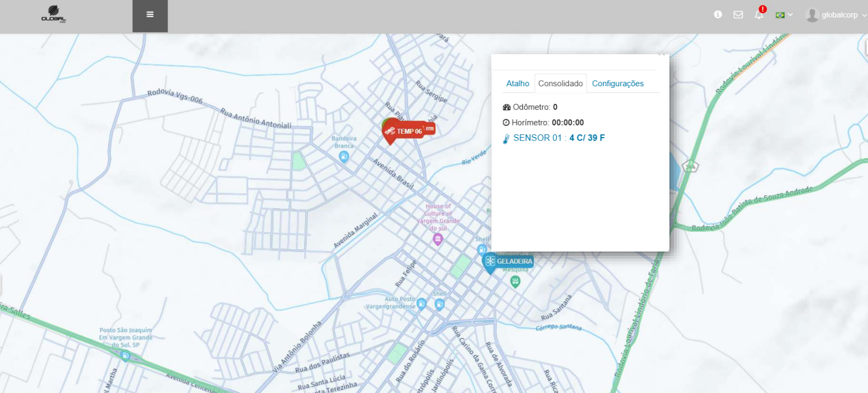Click the Posto São Joaquim pin
This screenshot has width=868, height=393.
point(126,355)
